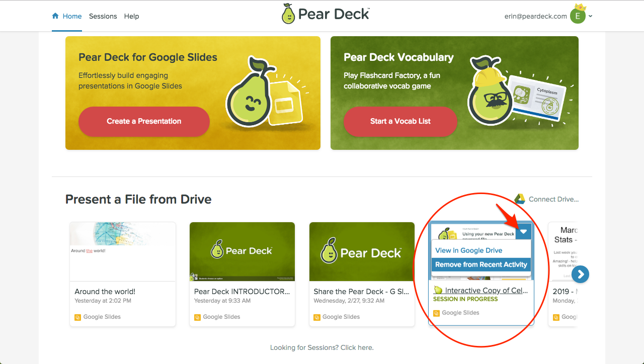Click the Pear Deck Vocabulary heading
This screenshot has width=644, height=364.
pyautogui.click(x=398, y=57)
